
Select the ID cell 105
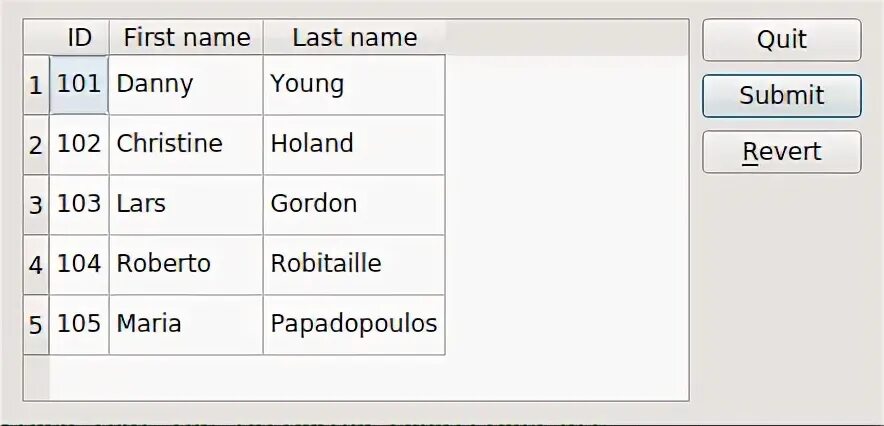79,324
